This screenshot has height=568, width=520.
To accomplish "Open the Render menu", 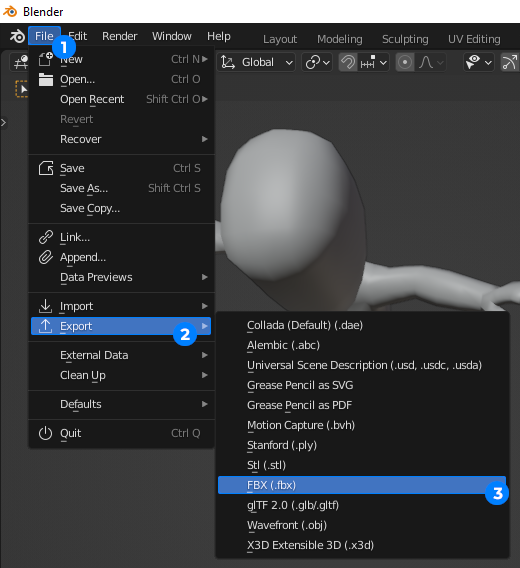I will click(x=120, y=36).
